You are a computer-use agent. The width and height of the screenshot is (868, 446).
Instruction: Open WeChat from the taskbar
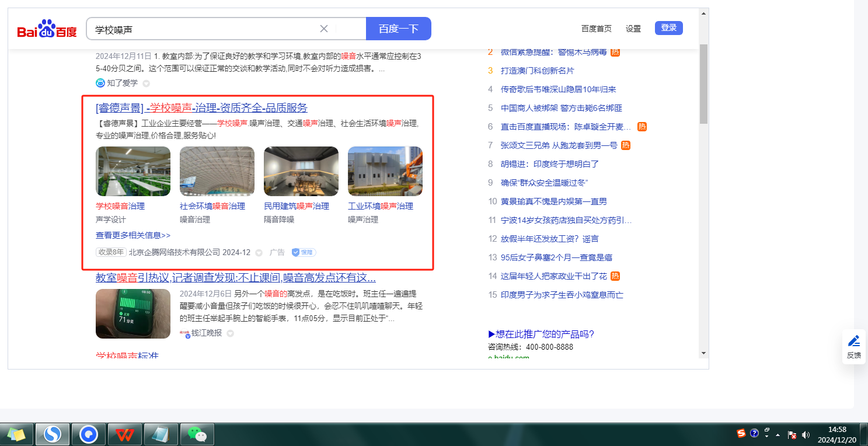tap(197, 434)
